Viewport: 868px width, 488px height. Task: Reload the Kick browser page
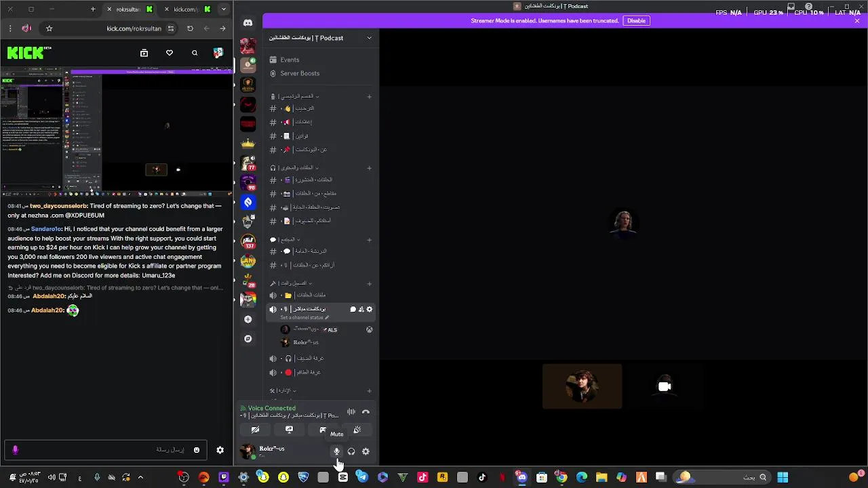tap(190, 28)
